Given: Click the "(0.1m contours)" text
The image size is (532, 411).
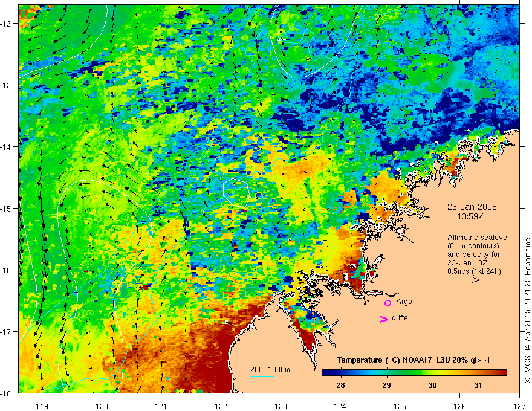Looking at the screenshot, I should (x=473, y=246).
